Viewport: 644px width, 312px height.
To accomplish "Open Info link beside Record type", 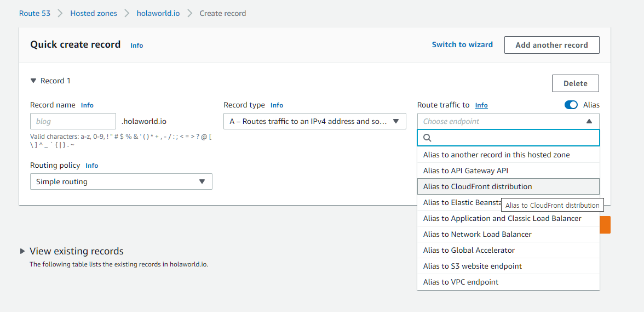I will click(x=277, y=105).
